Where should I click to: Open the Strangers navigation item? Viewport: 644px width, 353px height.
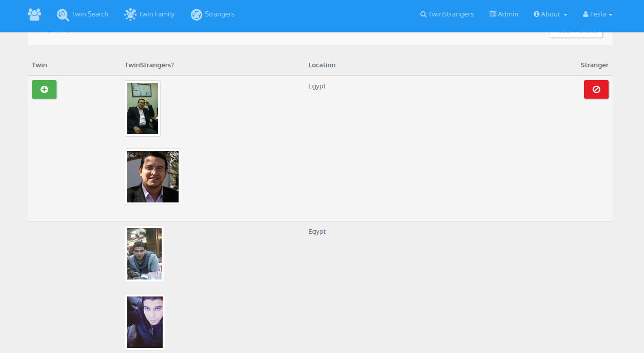pos(212,14)
